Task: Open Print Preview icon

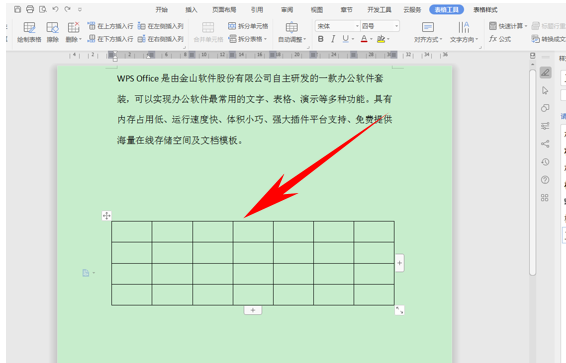Action: [43, 9]
